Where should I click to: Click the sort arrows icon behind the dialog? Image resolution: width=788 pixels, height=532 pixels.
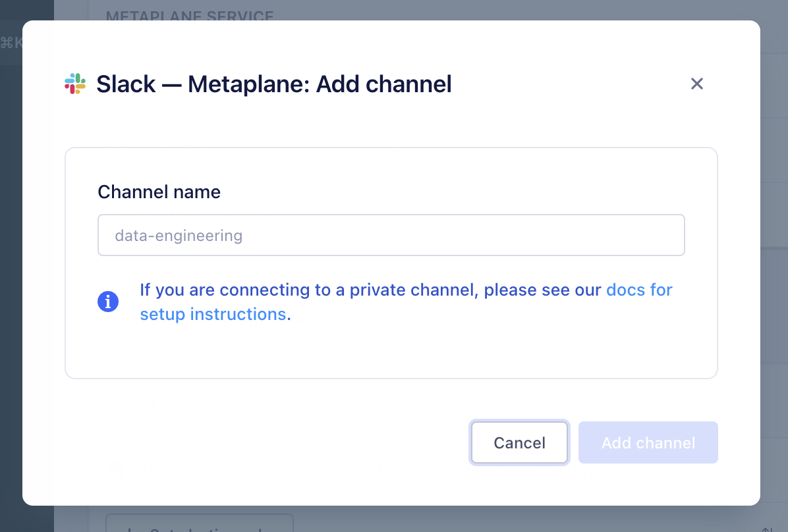767,528
